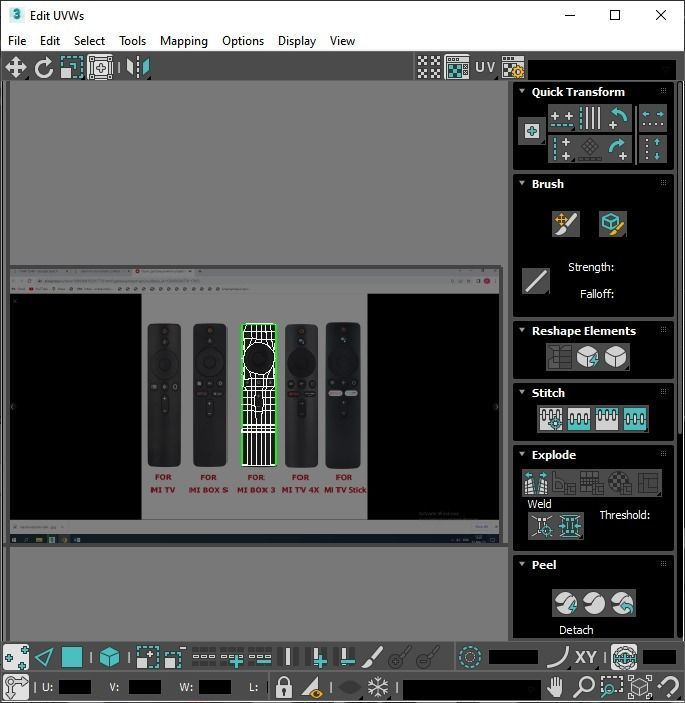685x703 pixels.
Task: Collapse the Explode rollout
Action: [522, 454]
